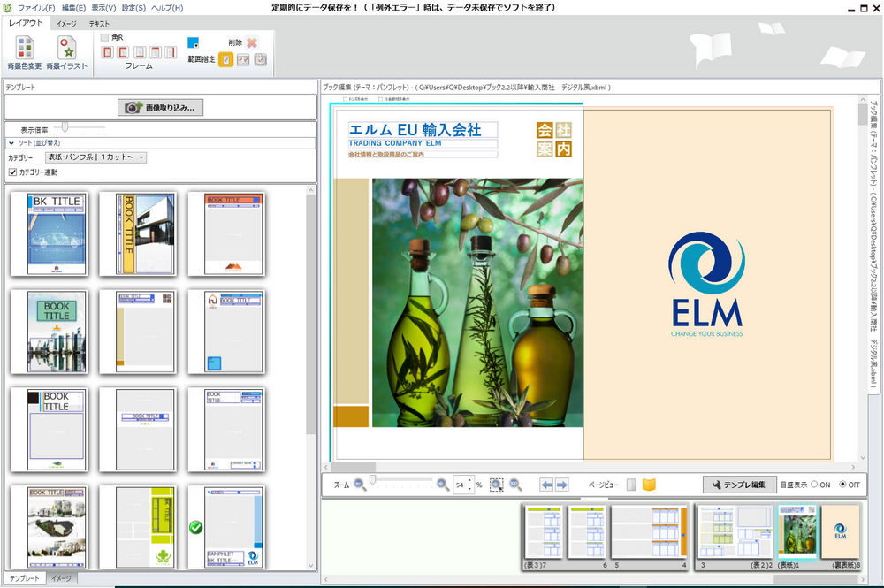Click the 画像取り込み import image button
Viewport: 884px width, 588px height.
(160, 107)
